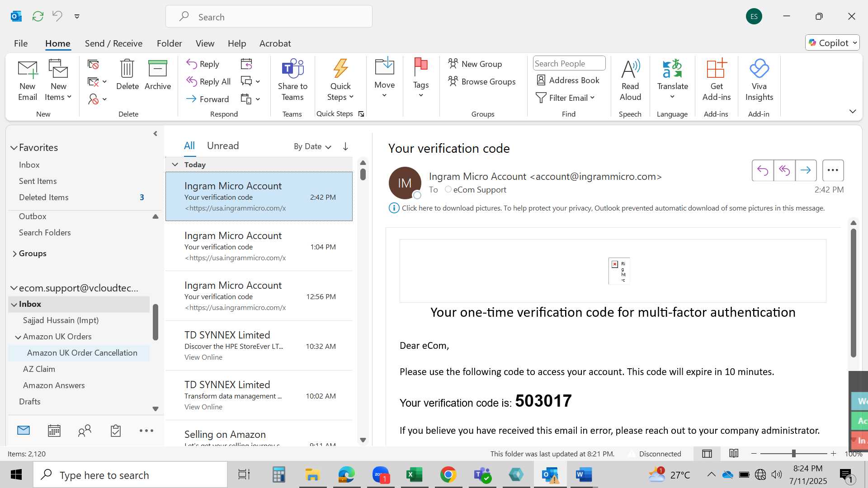Viewport: 868px width, 488px height.
Task: Click the Send/Receive All Folders icon
Action: click(x=38, y=17)
